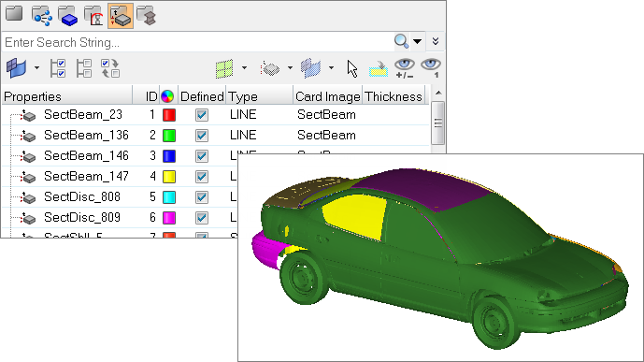Select the SectBeam_147 property row
Image resolution: width=644 pixels, height=362 pixels.
coord(119,176)
